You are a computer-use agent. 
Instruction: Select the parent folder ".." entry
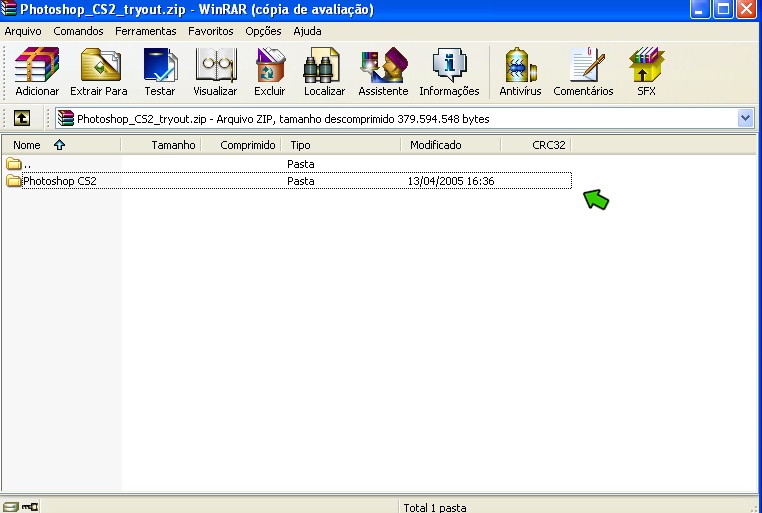[x=27, y=163]
